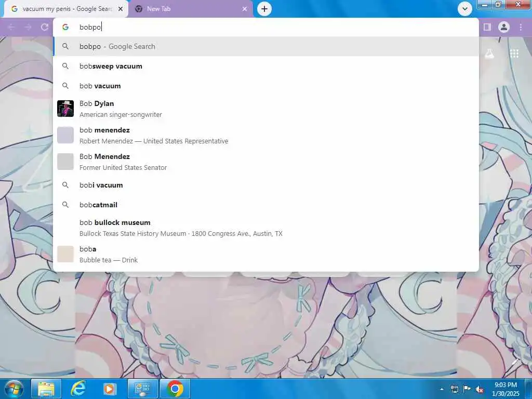Select the Bob Dylan suggestion
532x399 pixels.
coord(266,109)
